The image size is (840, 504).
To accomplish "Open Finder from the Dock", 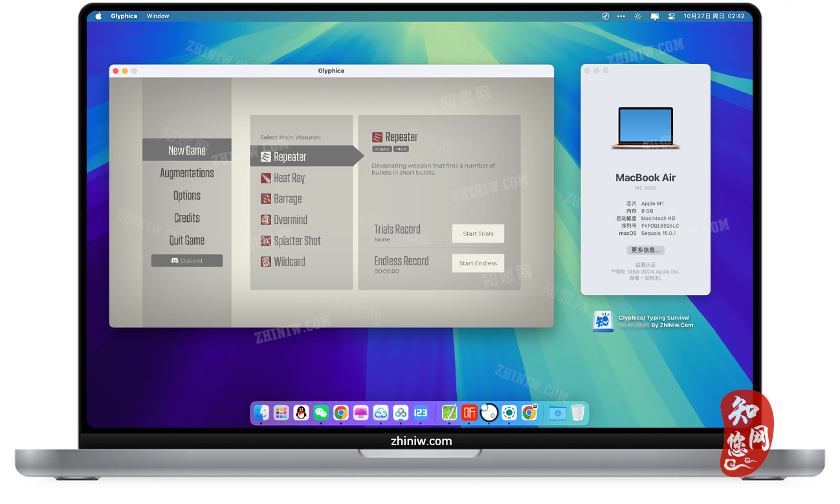I will pos(261,413).
